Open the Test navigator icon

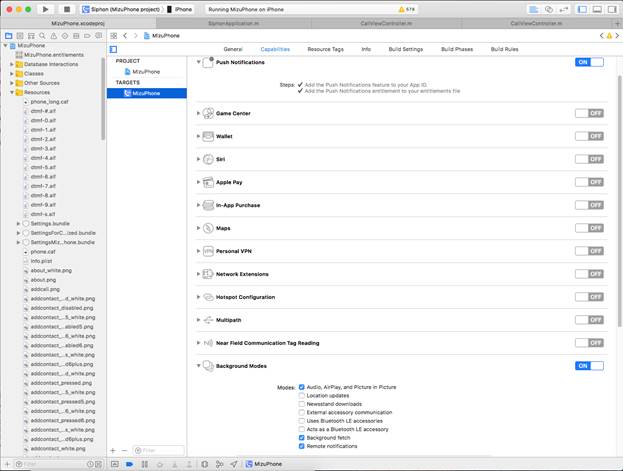tap(65, 36)
